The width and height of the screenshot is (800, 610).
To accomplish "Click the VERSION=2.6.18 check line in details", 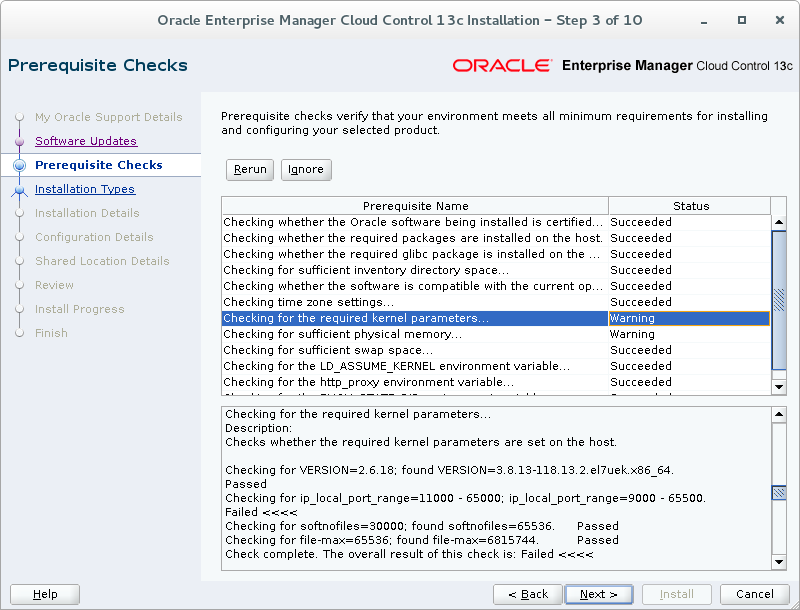I will click(x=449, y=470).
